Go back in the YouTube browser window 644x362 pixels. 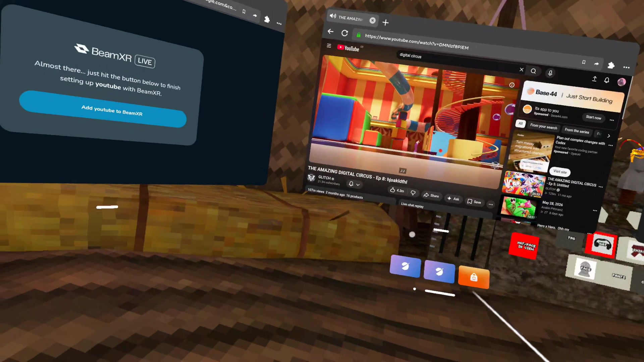(x=330, y=31)
